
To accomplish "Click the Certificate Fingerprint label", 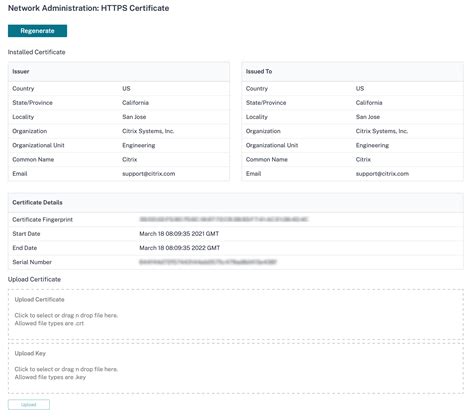I will tap(42, 219).
